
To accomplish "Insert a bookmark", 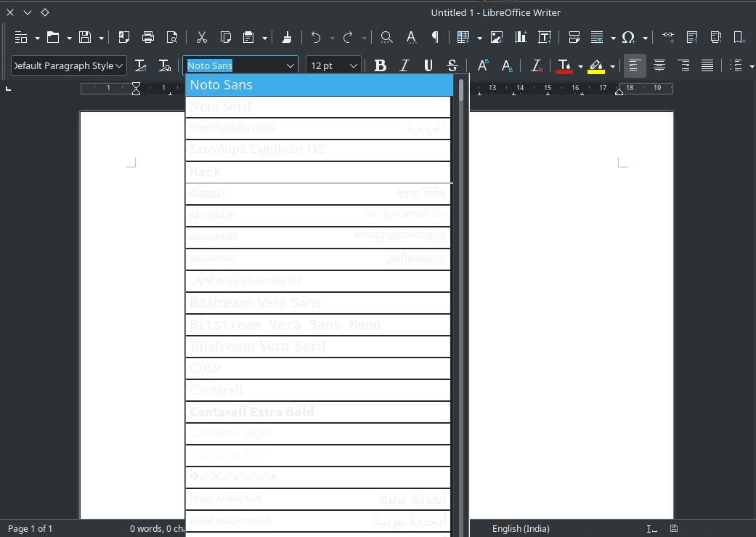I will coord(739,37).
